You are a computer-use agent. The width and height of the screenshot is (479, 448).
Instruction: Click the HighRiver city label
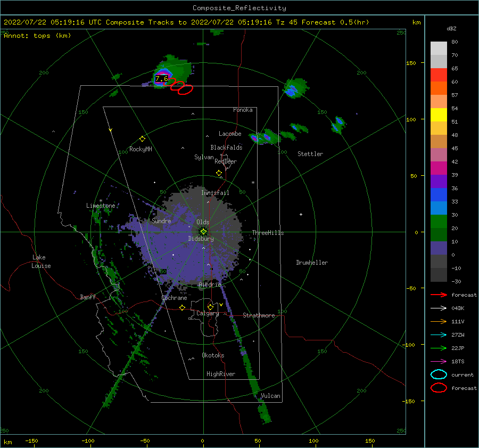pyautogui.click(x=221, y=374)
